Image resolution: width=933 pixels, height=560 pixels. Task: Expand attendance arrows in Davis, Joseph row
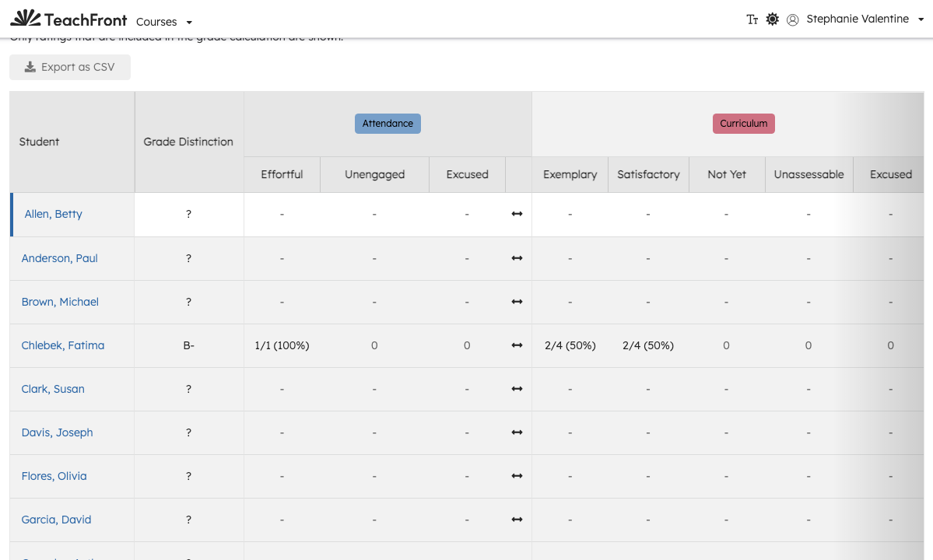tap(517, 432)
